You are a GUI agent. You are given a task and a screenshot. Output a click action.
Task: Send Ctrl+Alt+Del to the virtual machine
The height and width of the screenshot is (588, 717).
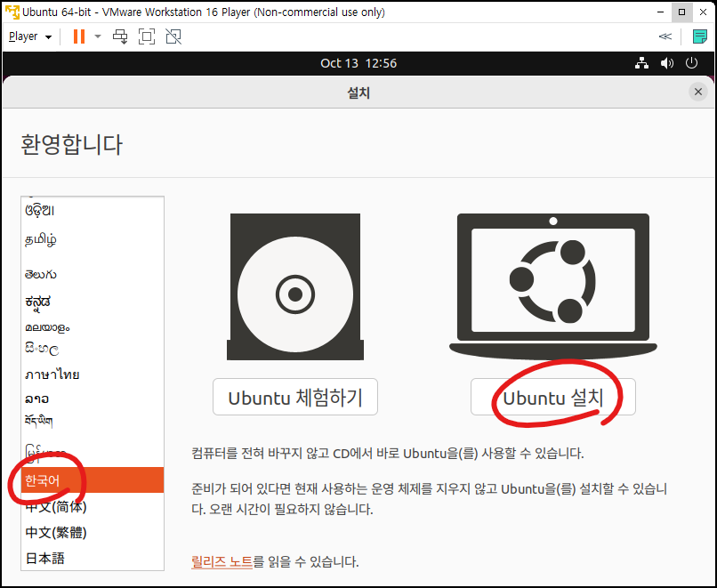coord(120,36)
